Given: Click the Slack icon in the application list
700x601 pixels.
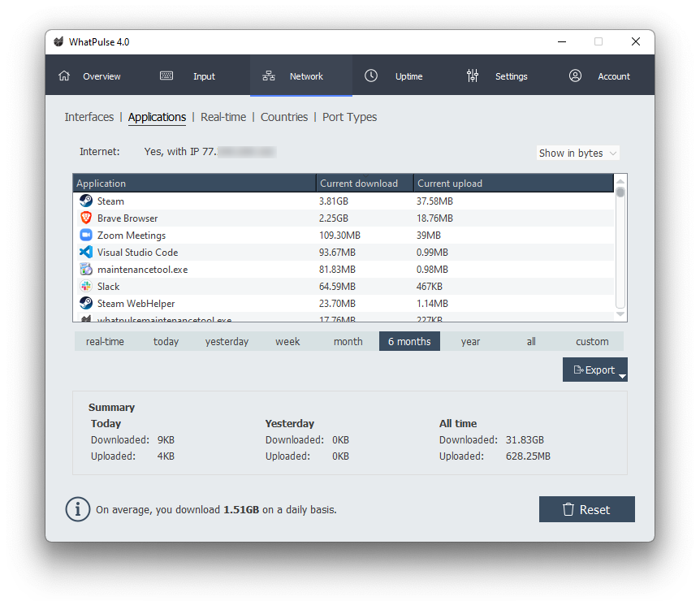Looking at the screenshot, I should pyautogui.click(x=86, y=286).
